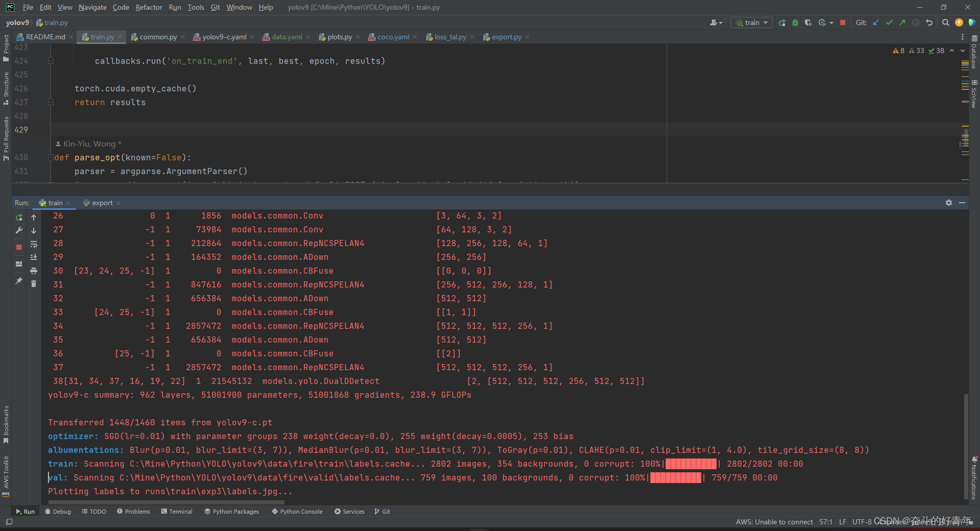Click the 8 warnings inspection indicator
The width and height of the screenshot is (980, 531).
898,51
